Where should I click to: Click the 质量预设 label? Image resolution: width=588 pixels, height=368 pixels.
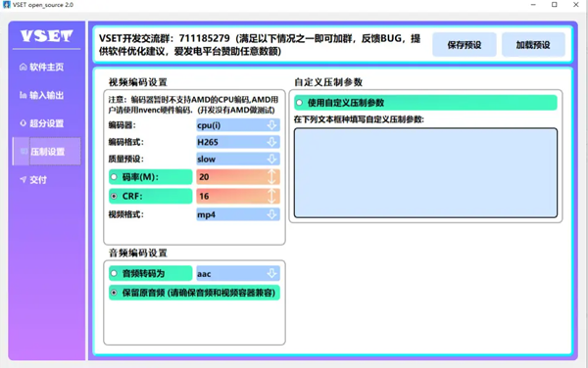125,159
